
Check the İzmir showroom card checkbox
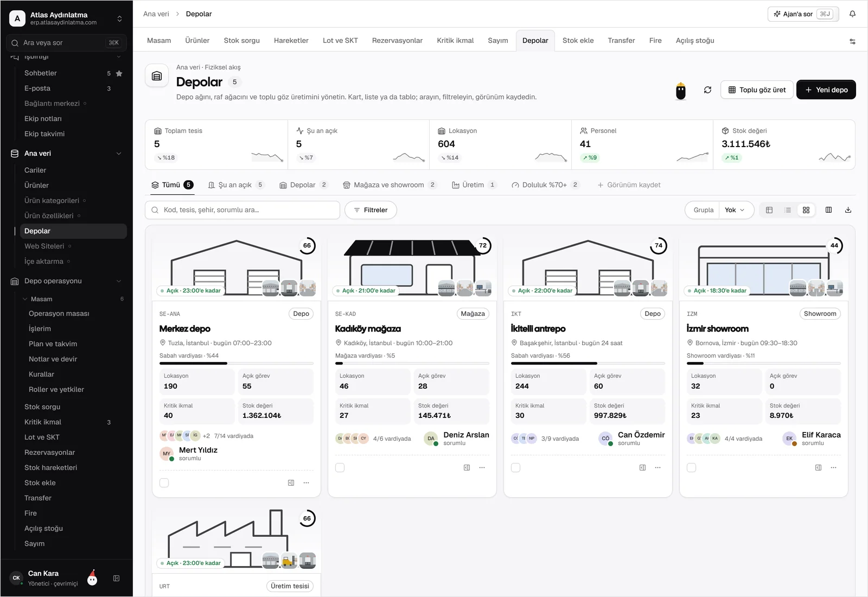pos(692,468)
